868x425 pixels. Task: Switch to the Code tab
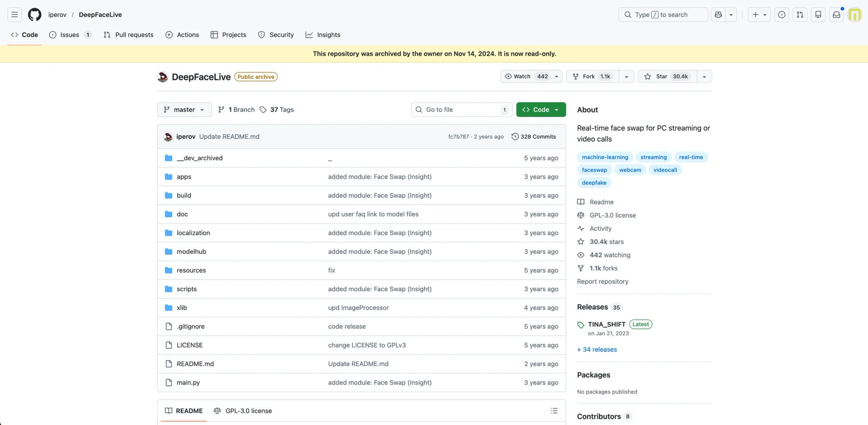pos(25,35)
